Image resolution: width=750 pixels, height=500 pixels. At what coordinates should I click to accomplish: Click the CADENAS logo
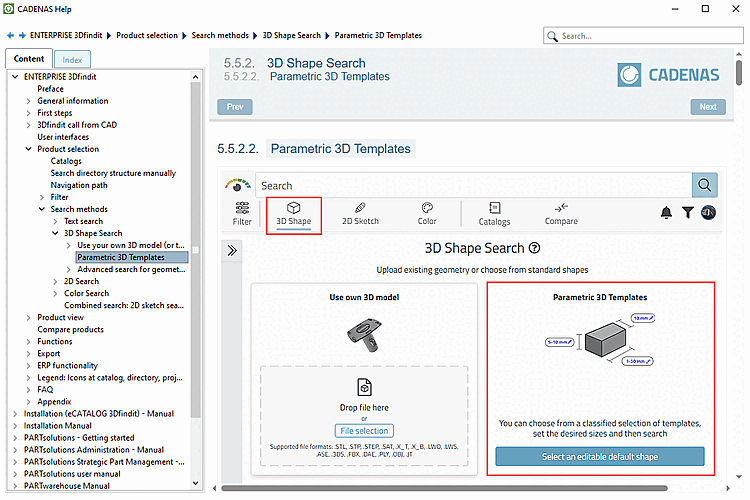coord(668,75)
